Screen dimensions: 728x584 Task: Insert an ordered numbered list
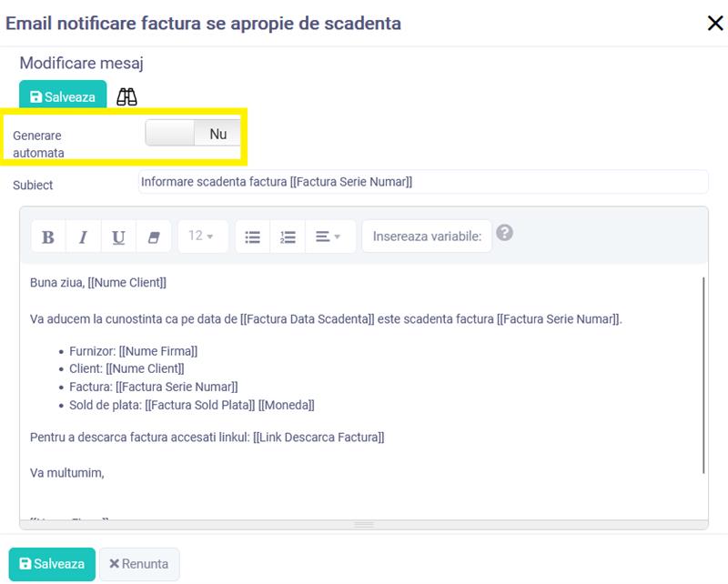288,237
